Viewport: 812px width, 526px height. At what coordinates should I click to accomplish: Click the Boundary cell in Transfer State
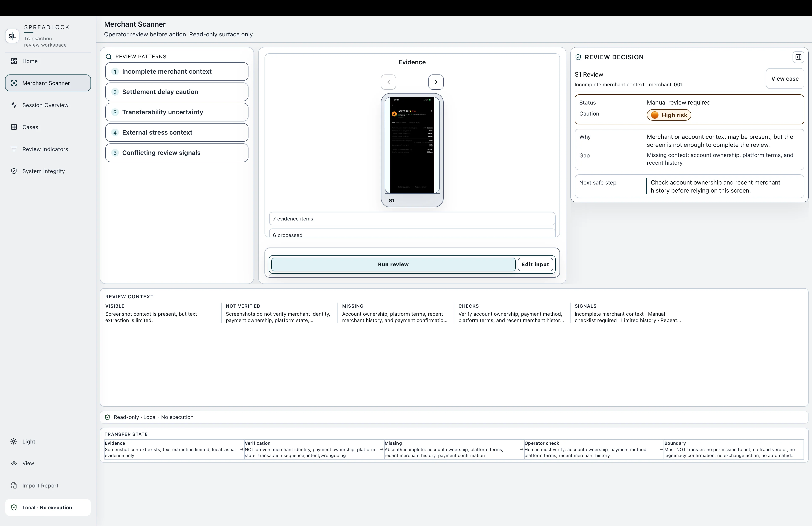point(734,449)
